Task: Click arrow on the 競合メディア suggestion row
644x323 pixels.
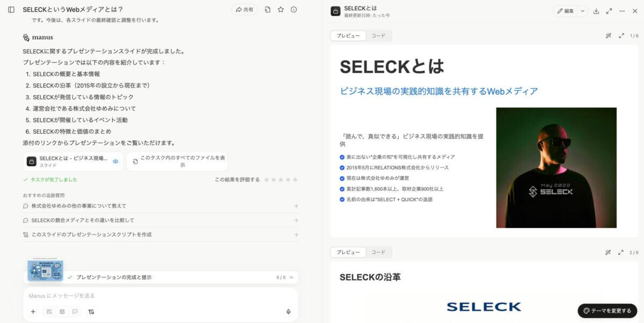Action: coord(296,221)
